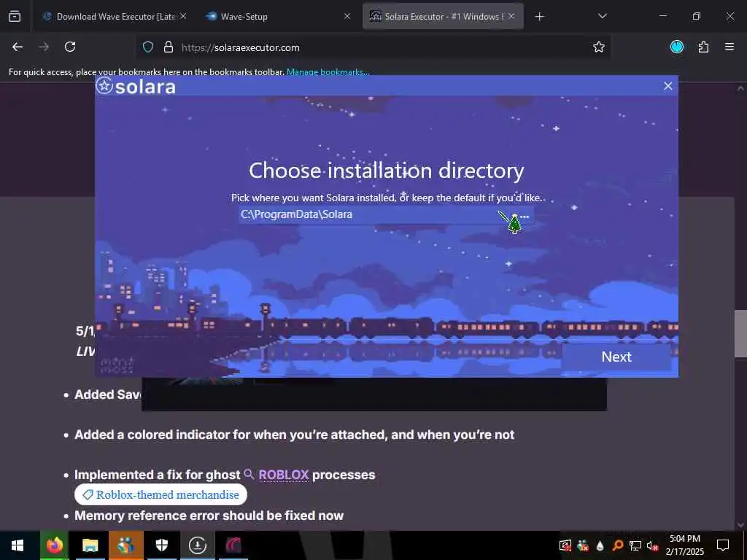Image resolution: width=747 pixels, height=560 pixels.
Task: Click the orange magnifier tray icon
Action: [x=617, y=545]
